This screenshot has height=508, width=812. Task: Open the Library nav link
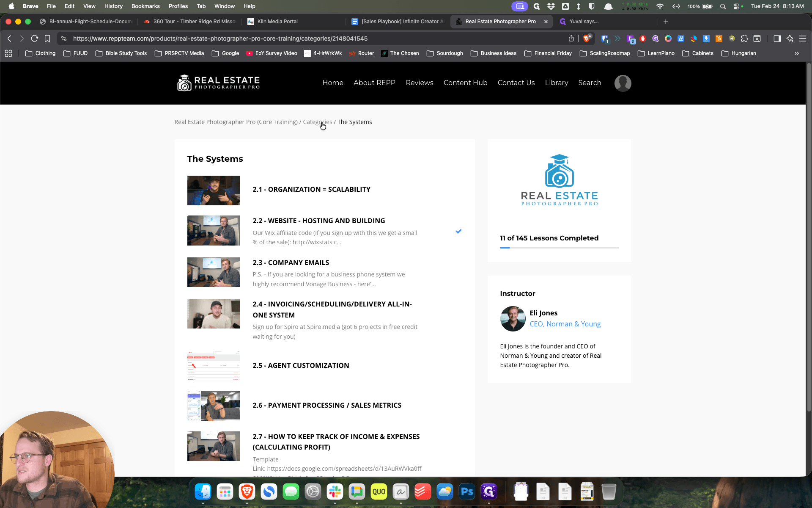click(556, 83)
